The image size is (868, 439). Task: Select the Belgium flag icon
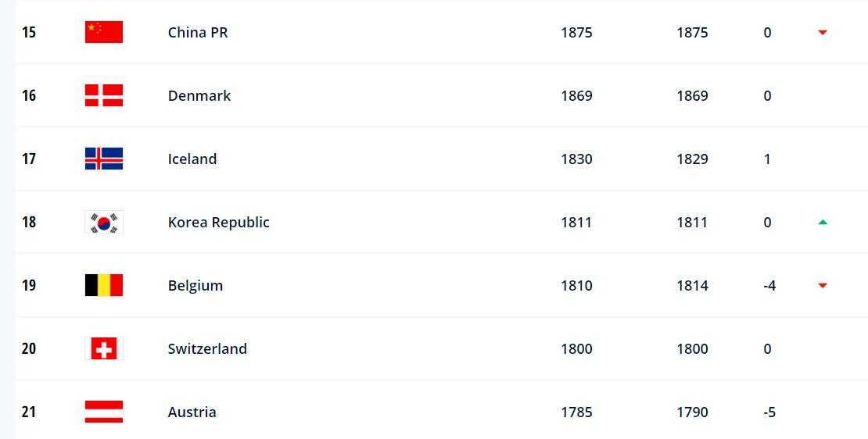tap(103, 285)
